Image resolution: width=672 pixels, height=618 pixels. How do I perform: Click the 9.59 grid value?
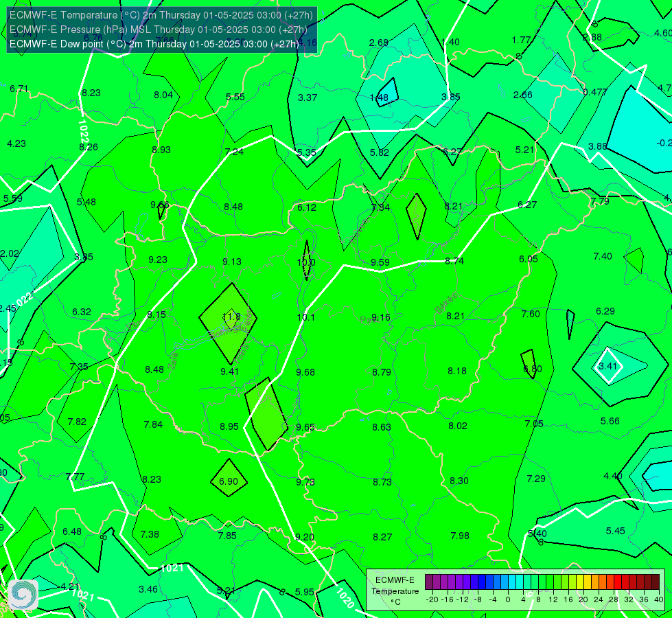coord(380,262)
